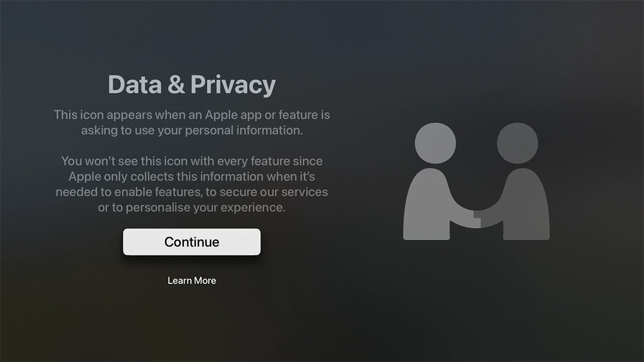This screenshot has height=362, width=644.
Task: Click the right figure's head in the icon
Action: (517, 143)
